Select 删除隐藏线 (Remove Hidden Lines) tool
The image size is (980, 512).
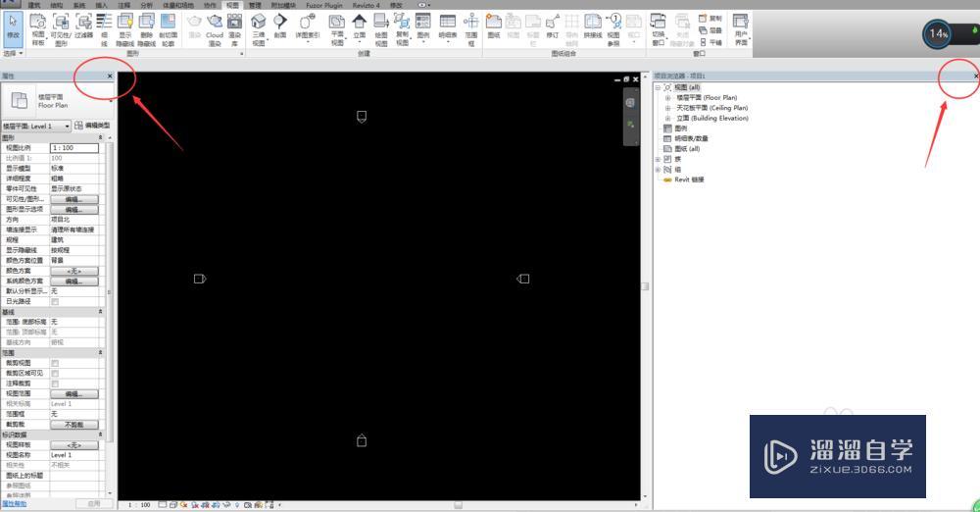coord(146,29)
